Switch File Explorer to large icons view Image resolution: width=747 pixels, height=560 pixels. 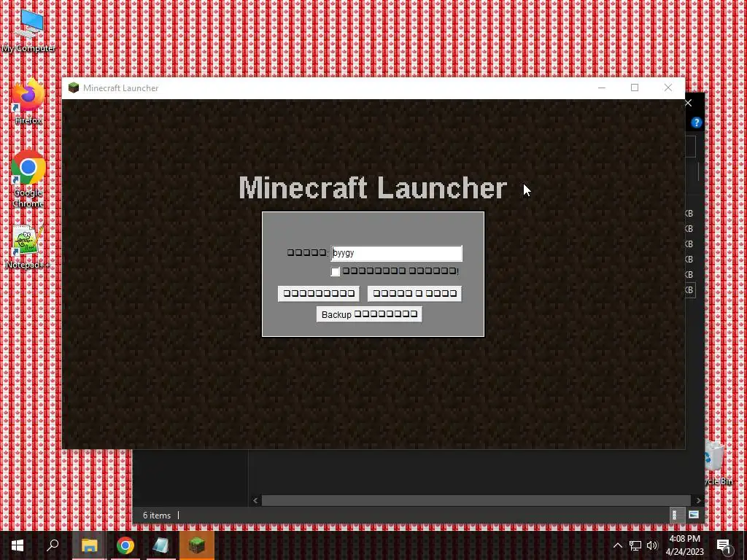coord(694,515)
